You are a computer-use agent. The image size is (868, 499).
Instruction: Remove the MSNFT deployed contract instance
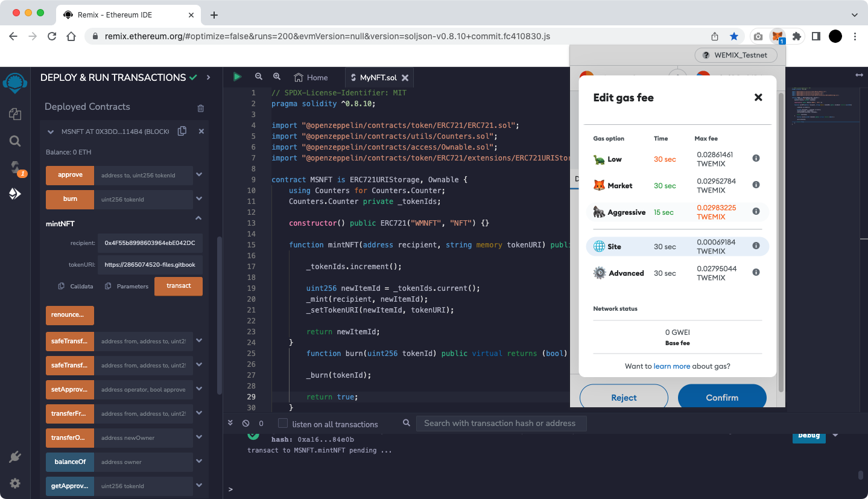click(x=201, y=131)
